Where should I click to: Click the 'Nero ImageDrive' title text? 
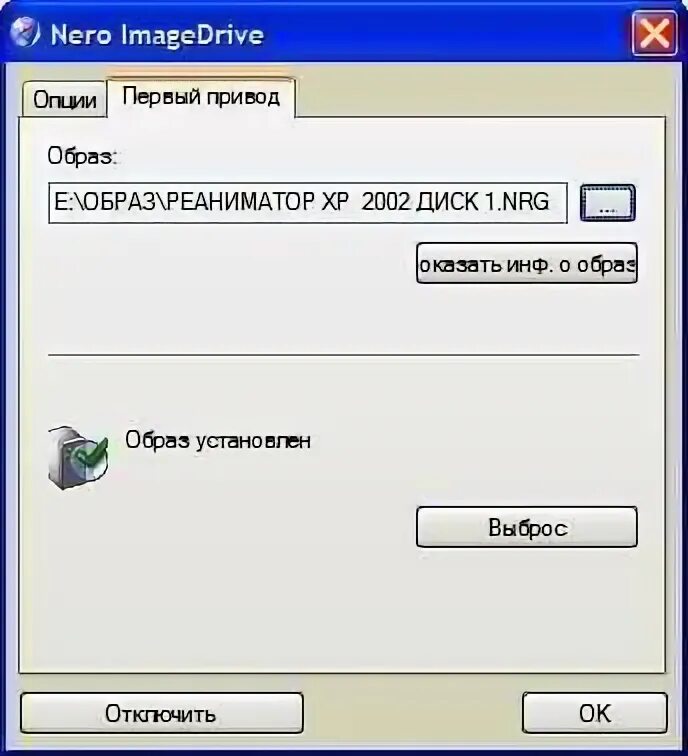point(157,35)
